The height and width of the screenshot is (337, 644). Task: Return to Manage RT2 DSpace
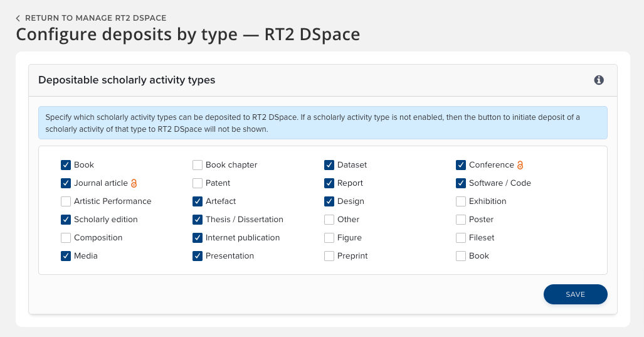[x=95, y=18]
